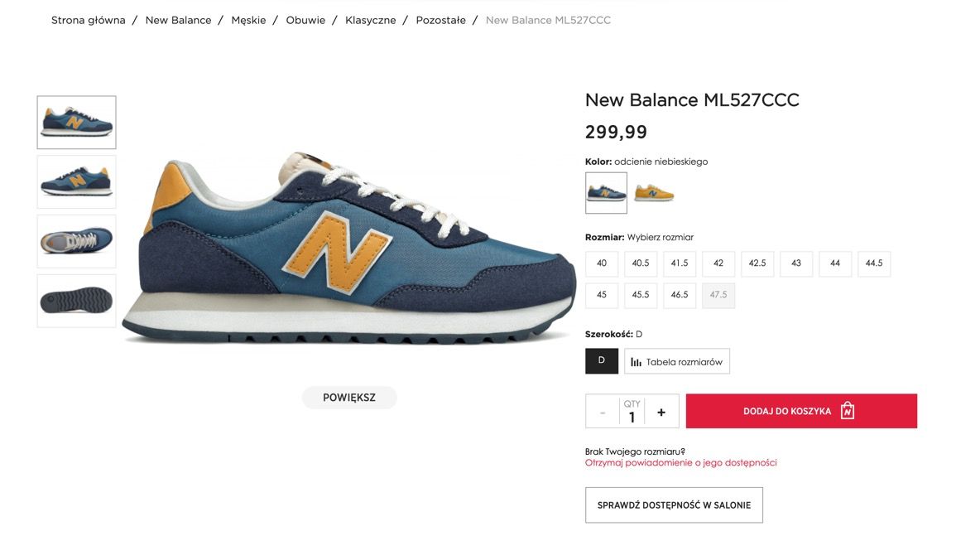Click the size chart bars icon
This screenshot has height=560, width=980.
[637, 362]
